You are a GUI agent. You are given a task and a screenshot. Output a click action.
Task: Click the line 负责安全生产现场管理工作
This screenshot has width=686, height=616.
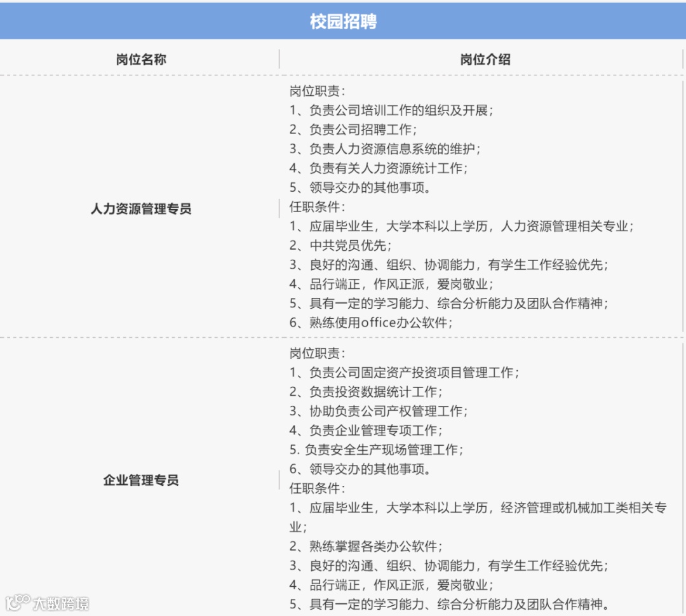tap(376, 450)
